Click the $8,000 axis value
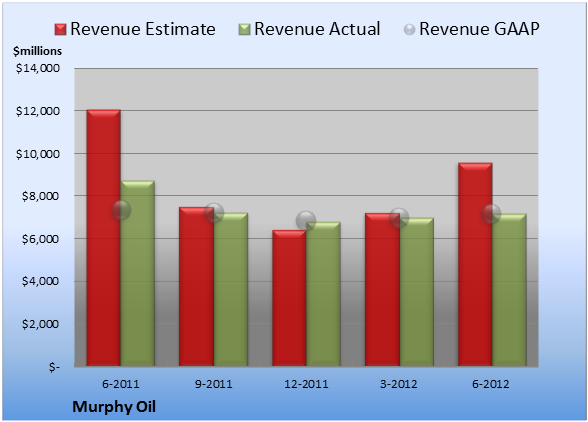The image size is (588, 422). [x=40, y=196]
